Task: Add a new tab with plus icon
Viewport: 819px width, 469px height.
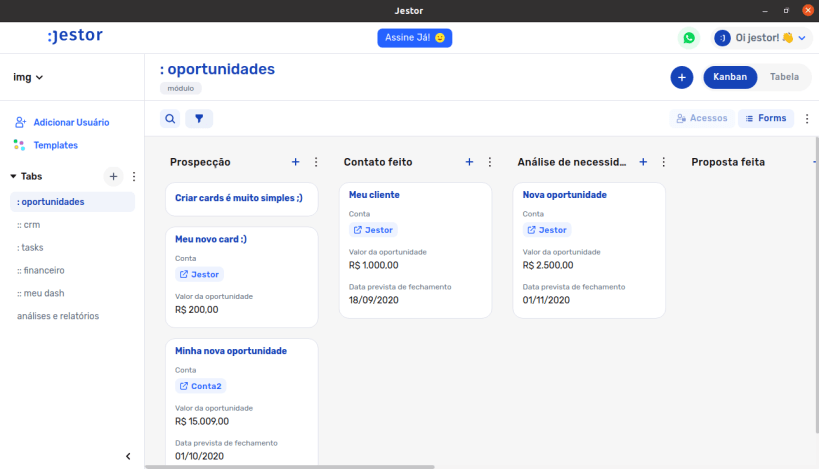Action: click(x=113, y=177)
